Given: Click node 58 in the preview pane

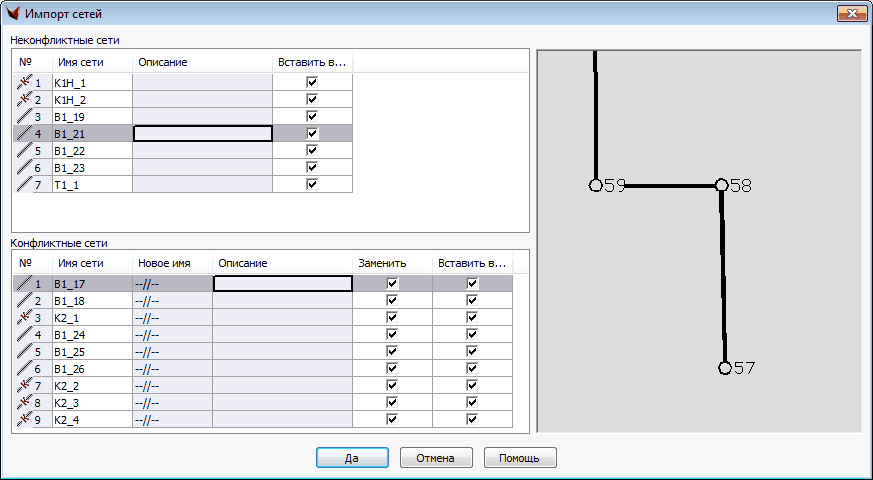Looking at the screenshot, I should pyautogui.click(x=721, y=185).
